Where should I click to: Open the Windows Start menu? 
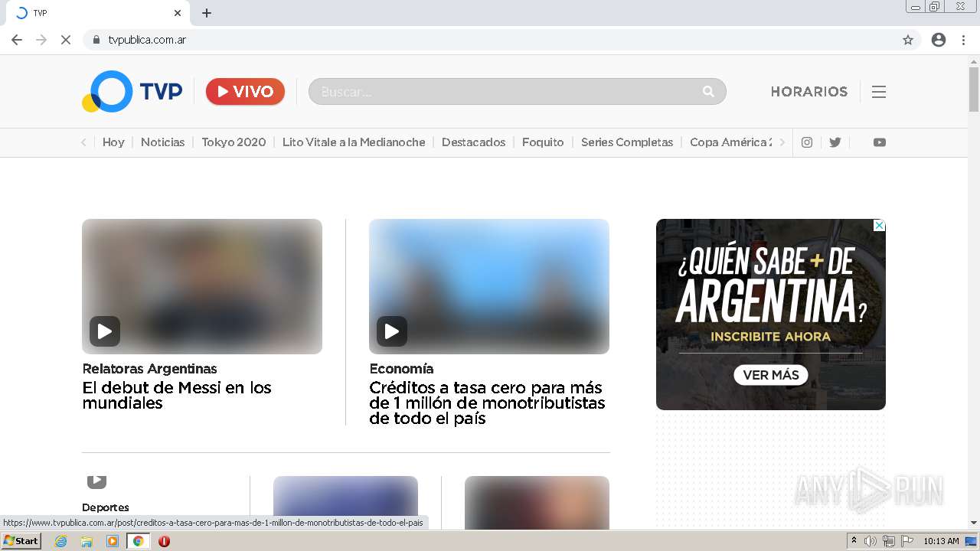21,541
